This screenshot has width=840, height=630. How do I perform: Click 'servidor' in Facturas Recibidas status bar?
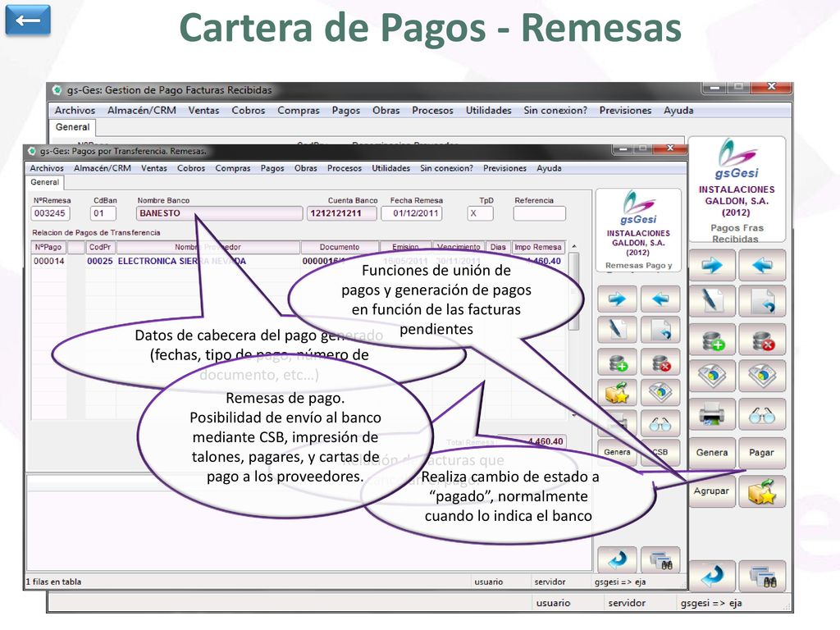click(627, 603)
